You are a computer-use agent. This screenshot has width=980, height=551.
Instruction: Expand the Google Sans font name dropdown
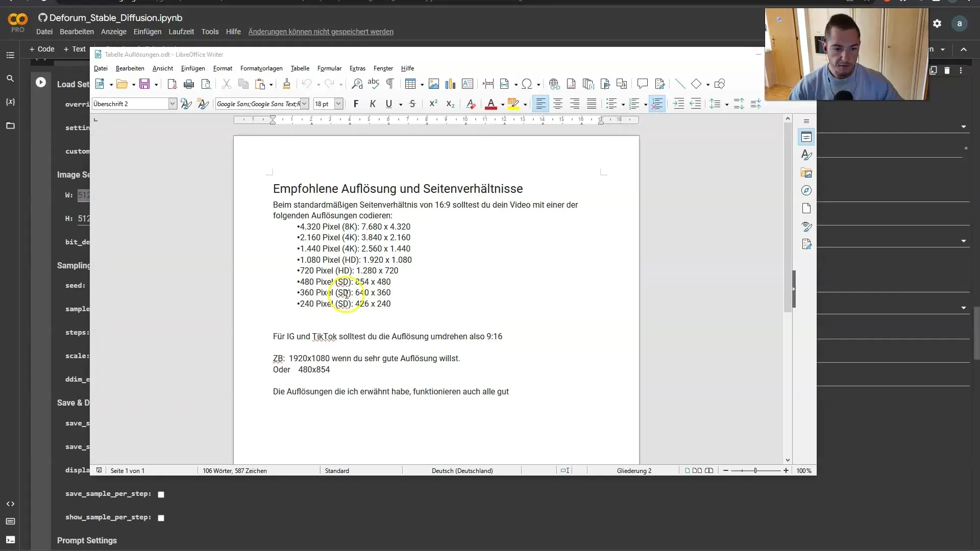pyautogui.click(x=304, y=104)
